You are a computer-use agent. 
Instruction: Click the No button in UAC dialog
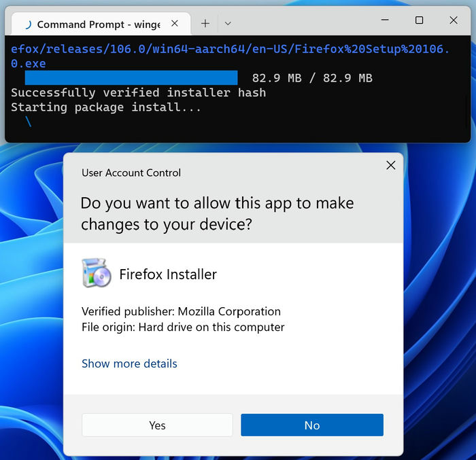[x=312, y=425]
